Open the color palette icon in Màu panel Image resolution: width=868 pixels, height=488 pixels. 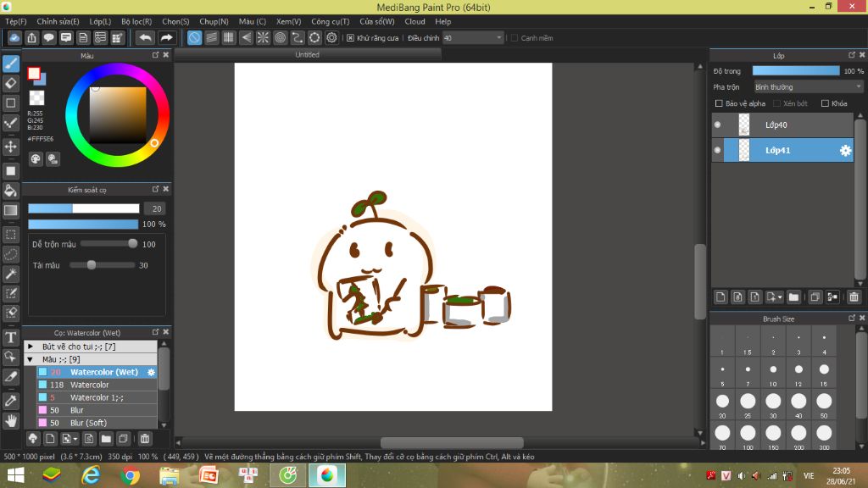point(36,159)
